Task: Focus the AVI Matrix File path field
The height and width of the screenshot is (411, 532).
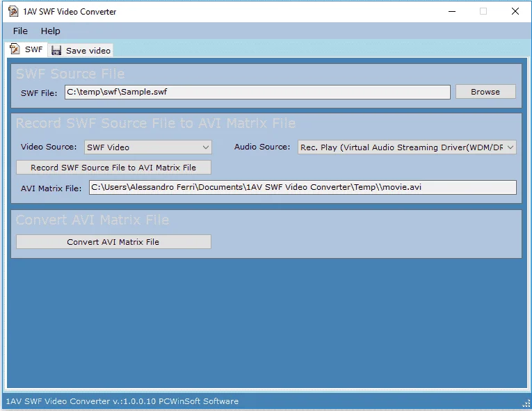Action: (x=303, y=187)
